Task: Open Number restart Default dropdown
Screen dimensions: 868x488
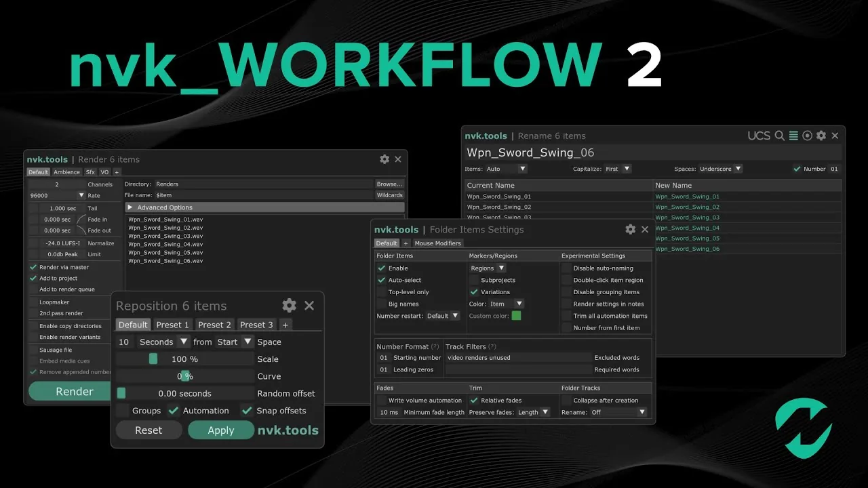Action: [x=443, y=316]
